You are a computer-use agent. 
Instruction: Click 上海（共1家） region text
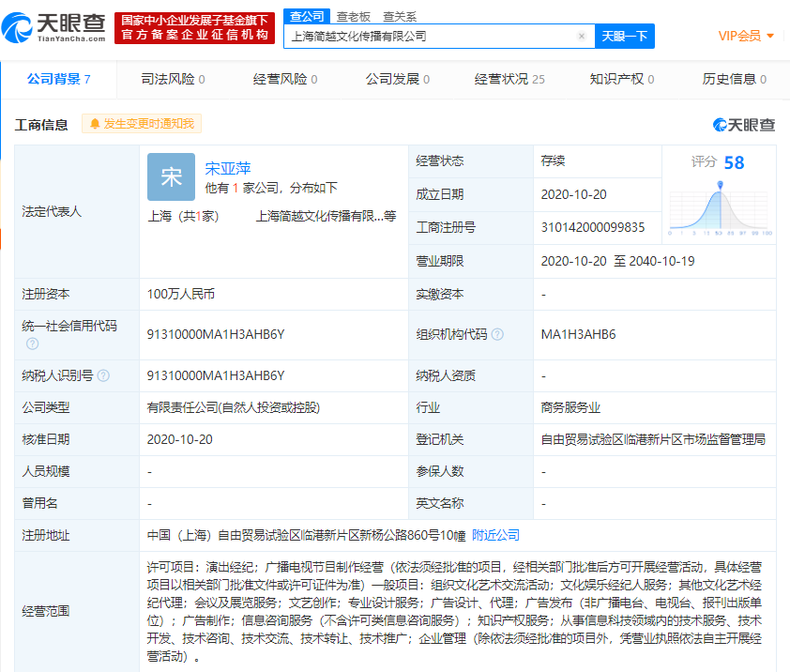click(183, 216)
